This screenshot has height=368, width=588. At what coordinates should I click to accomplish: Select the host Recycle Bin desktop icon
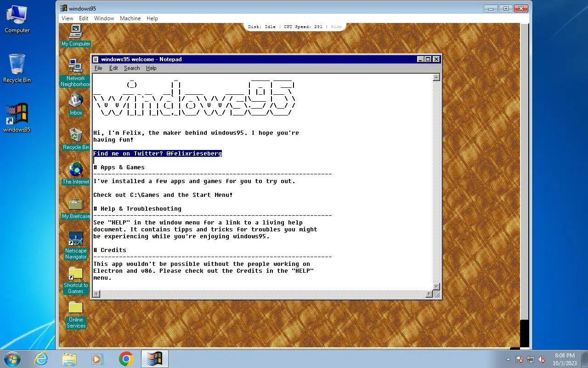(x=17, y=68)
